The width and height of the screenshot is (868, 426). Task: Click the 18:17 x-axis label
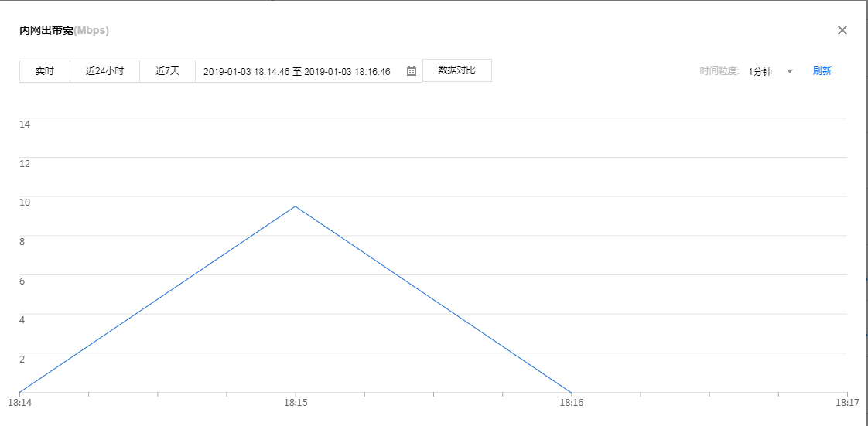coord(848,403)
